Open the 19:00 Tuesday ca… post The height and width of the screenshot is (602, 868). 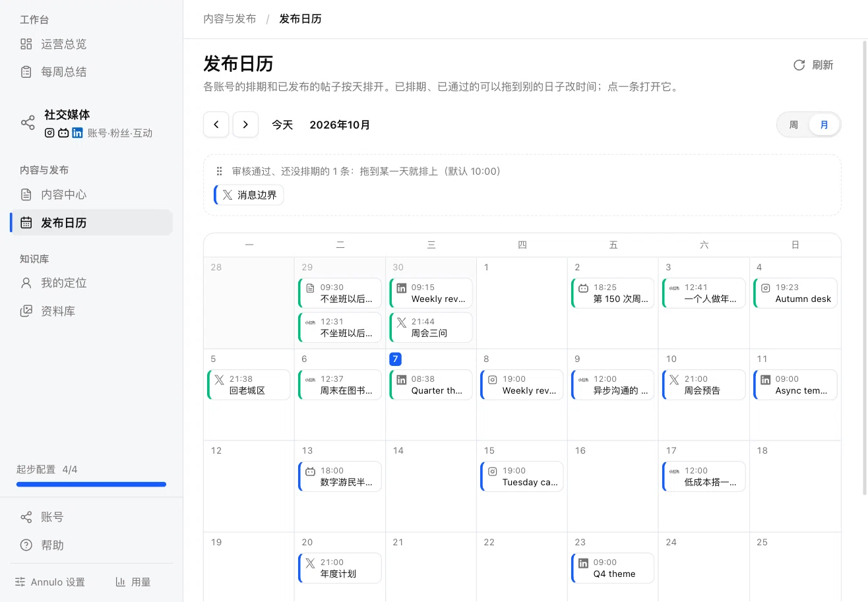coord(522,476)
